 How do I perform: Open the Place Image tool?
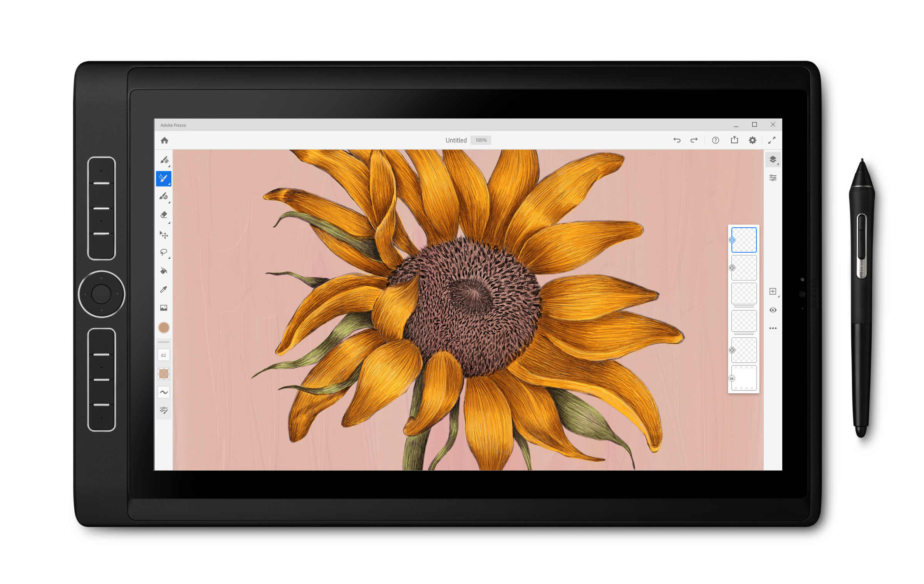164,308
